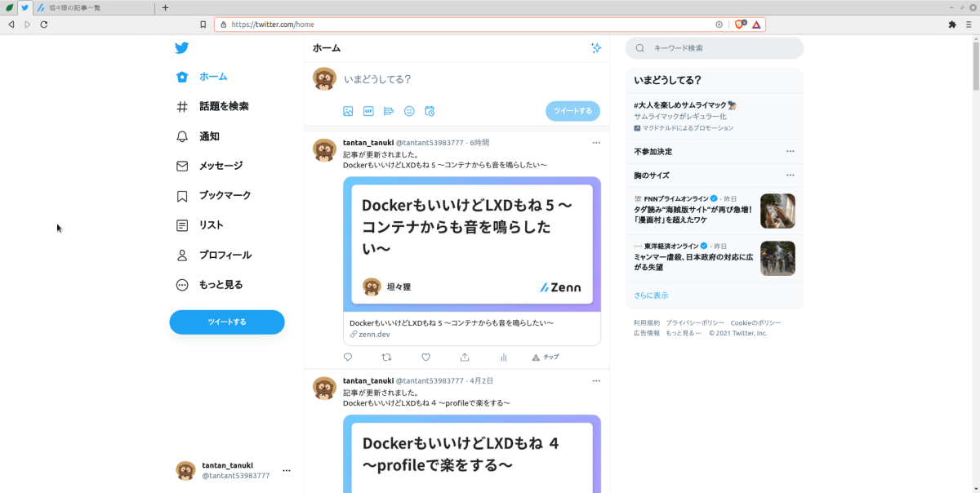
Task: Open options for 不参加決定 trend
Action: coord(790,152)
